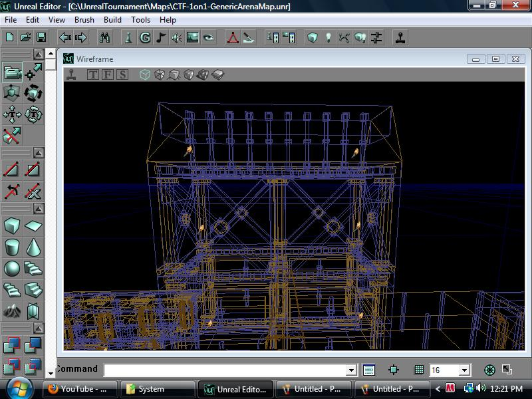Image resolution: width=532 pixels, height=399 pixels.
Task: Open the Music Browser via the note icon
Action: (x=160, y=37)
